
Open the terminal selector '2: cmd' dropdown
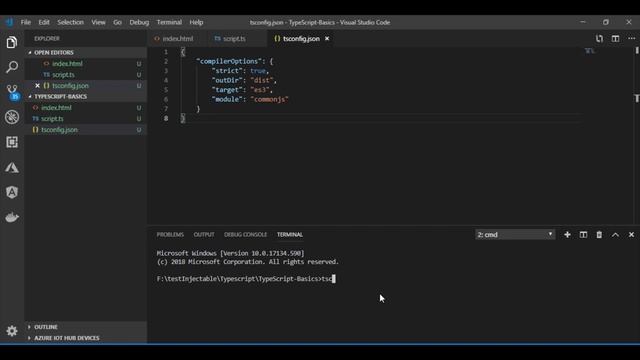pyautogui.click(x=515, y=235)
